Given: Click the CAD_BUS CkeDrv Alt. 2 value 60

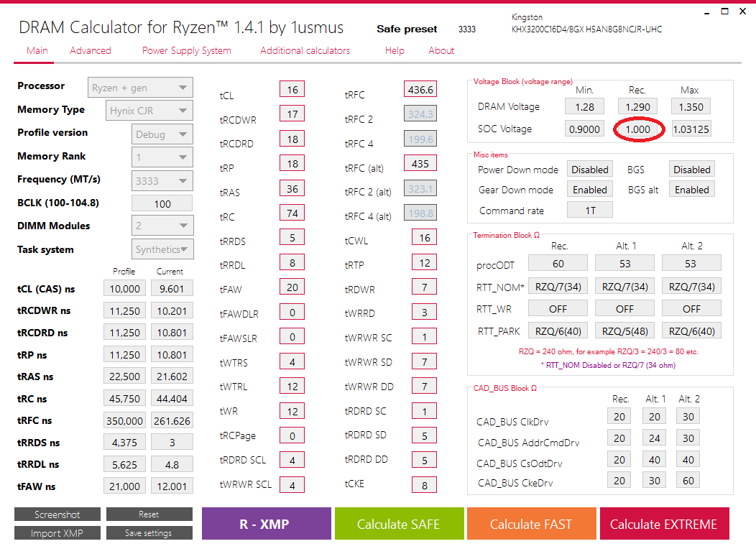Looking at the screenshot, I should click(x=688, y=480).
